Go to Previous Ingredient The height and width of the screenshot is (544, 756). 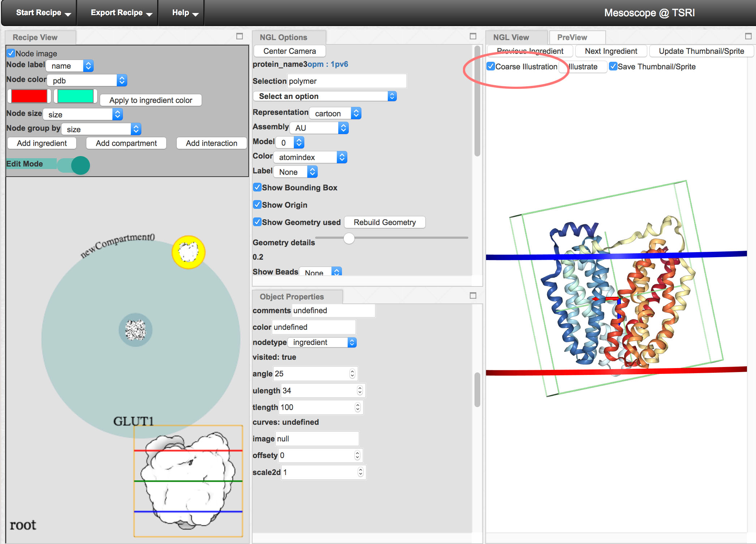[x=530, y=51]
